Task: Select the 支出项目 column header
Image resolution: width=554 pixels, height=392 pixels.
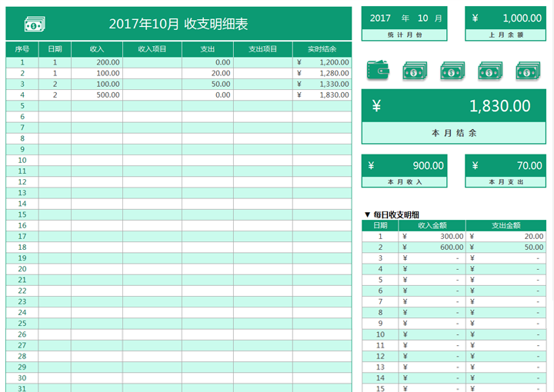Action: [x=263, y=49]
